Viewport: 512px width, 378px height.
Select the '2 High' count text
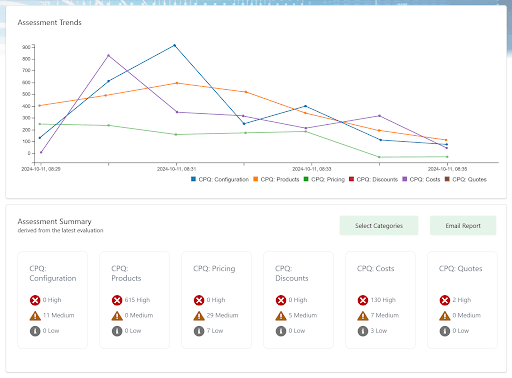point(462,300)
